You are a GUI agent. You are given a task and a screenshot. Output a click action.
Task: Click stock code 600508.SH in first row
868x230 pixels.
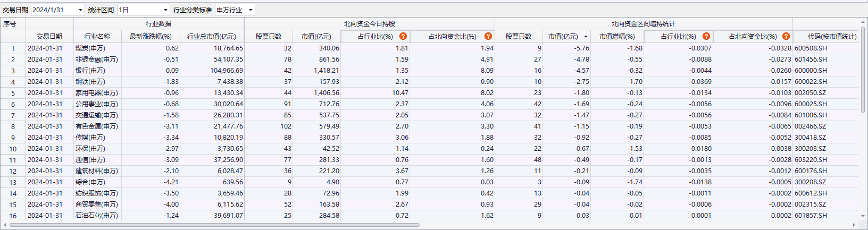point(811,48)
